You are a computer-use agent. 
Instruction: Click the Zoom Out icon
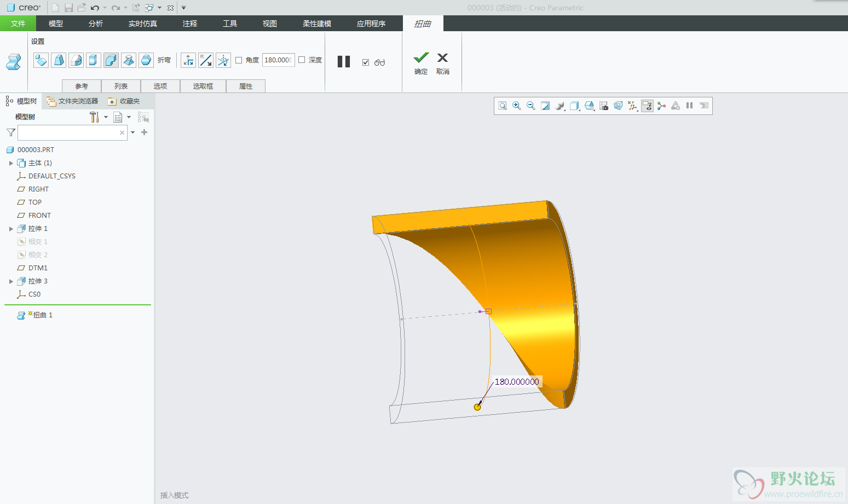pos(531,106)
